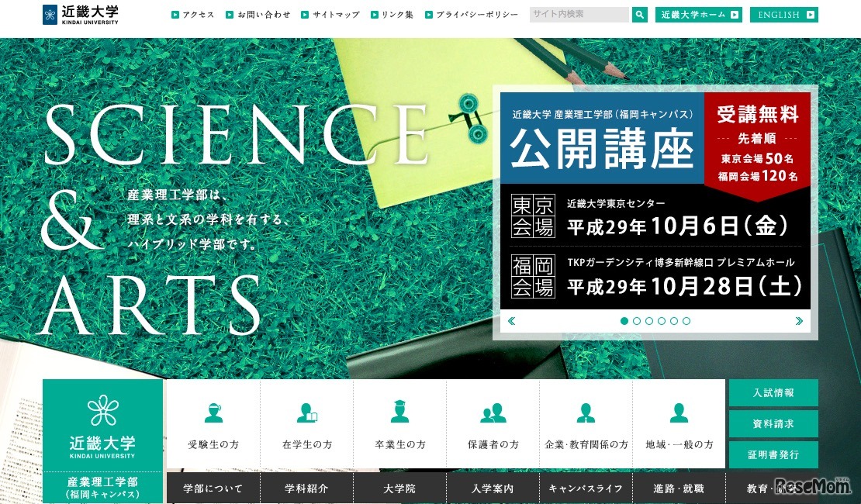This screenshot has width=861, height=504.
Task: Switch to the third carousel dot
Action: [x=649, y=321]
